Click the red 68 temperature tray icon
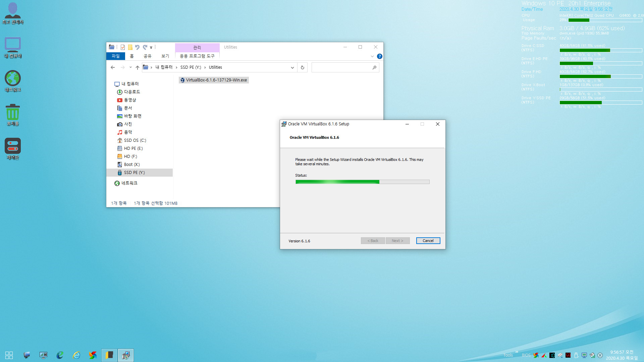The width and height of the screenshot is (644, 362). coord(568,355)
